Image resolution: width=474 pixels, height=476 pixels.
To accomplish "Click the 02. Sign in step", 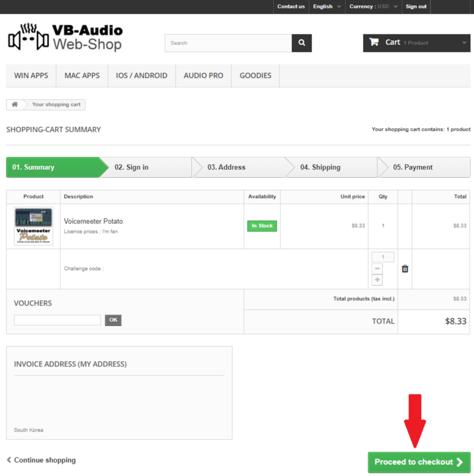I will coord(146,167).
